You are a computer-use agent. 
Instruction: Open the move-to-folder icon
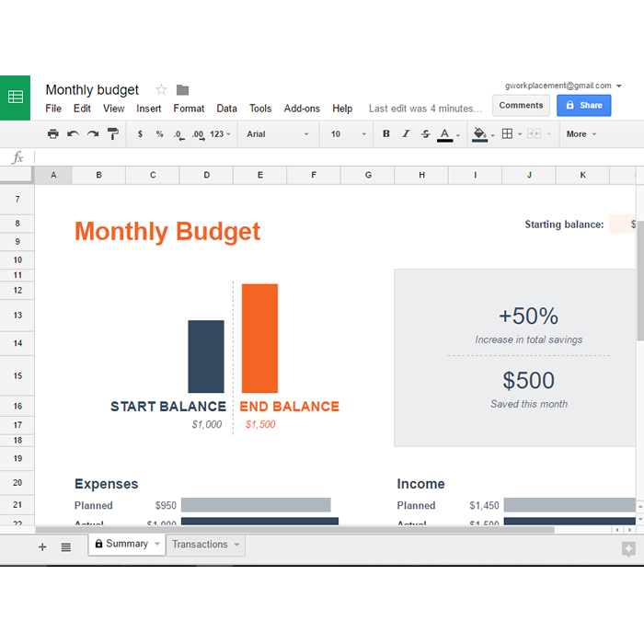(x=182, y=89)
